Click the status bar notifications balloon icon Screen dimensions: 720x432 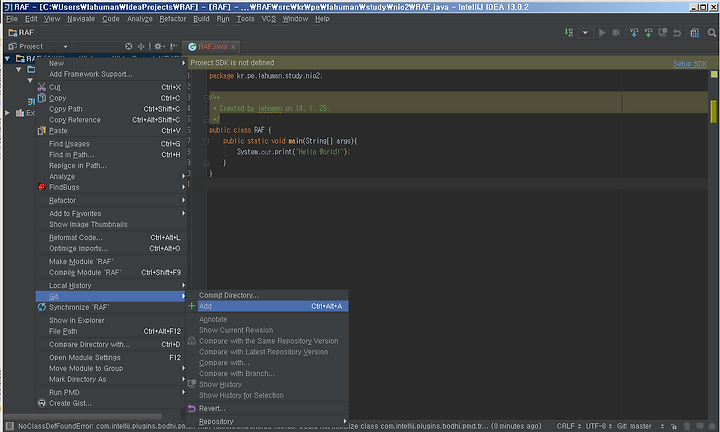[700, 426]
